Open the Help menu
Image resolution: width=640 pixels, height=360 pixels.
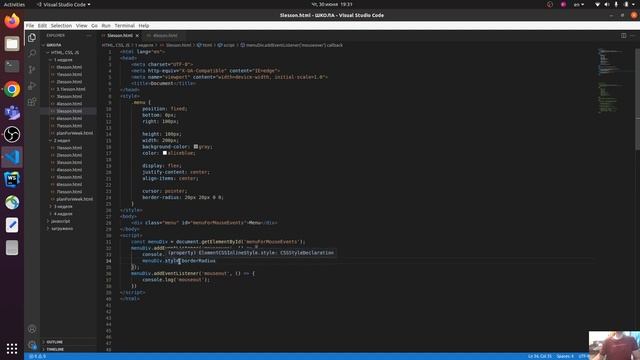144,26
